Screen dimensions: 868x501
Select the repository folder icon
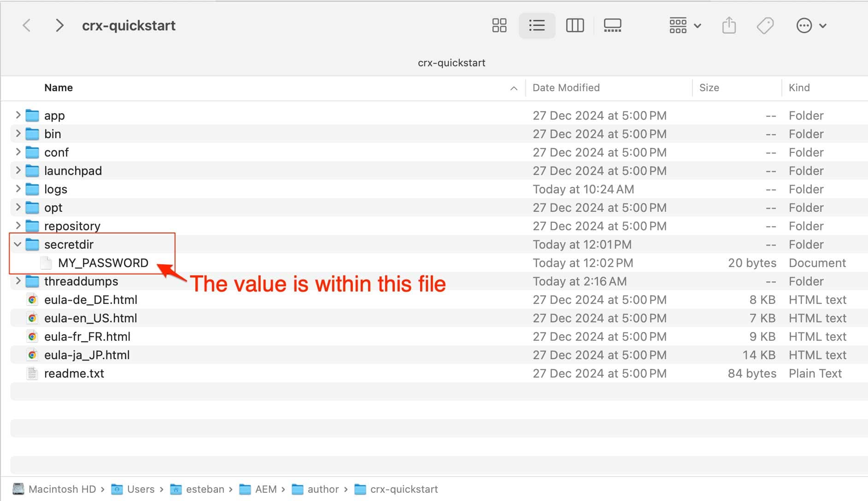[32, 226]
